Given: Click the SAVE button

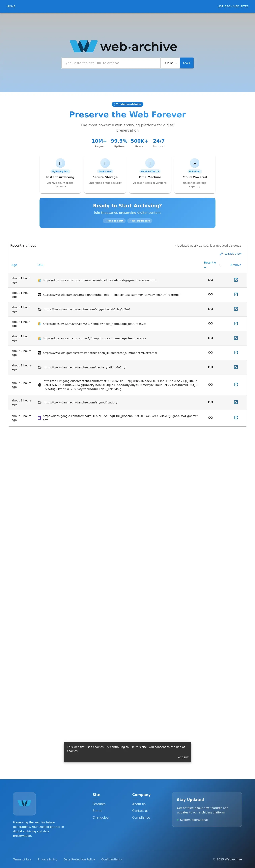Looking at the screenshot, I should (187, 63).
